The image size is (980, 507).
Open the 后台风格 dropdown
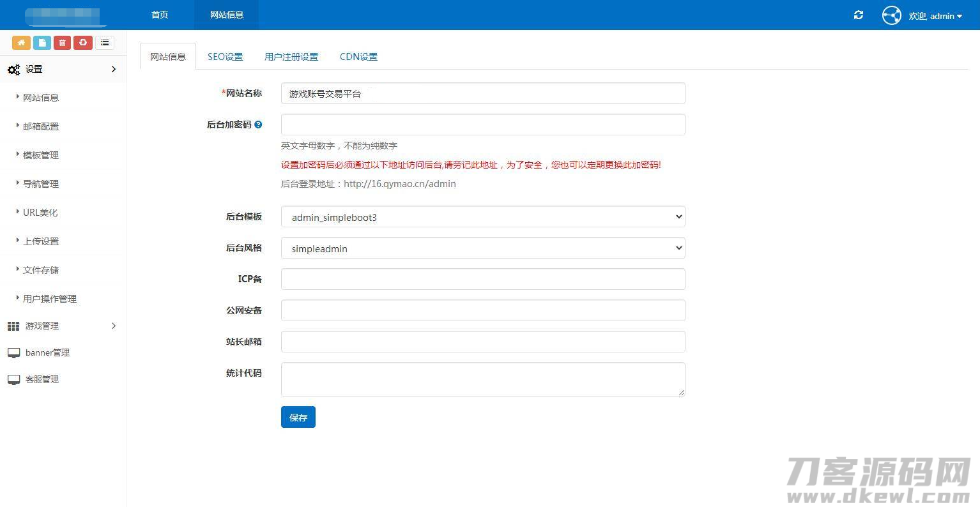(x=482, y=248)
